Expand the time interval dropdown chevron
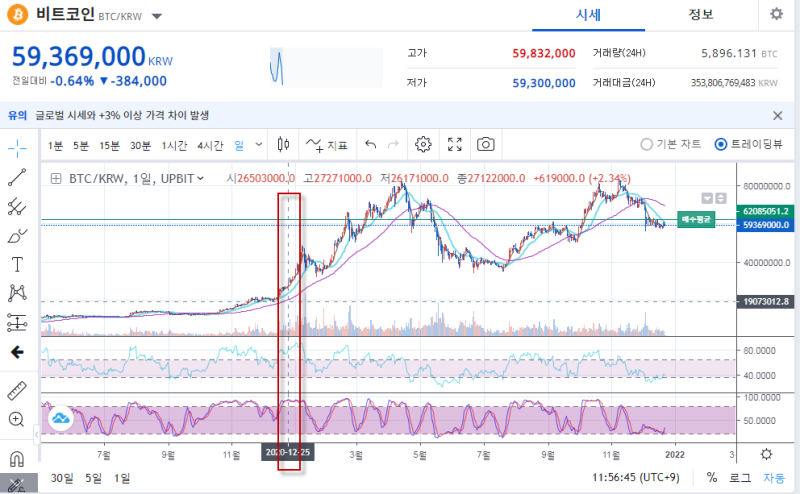Screen dimensions: 800x494 pos(259,145)
